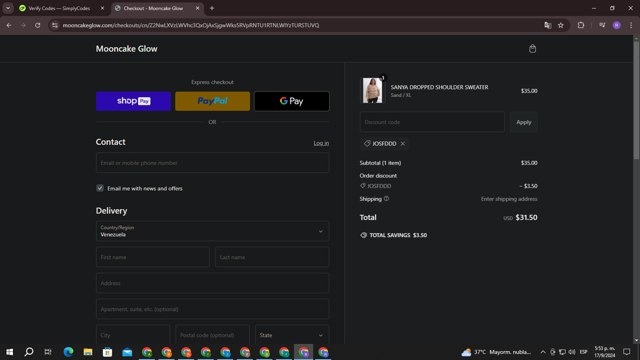The height and width of the screenshot is (360, 640).
Task: Click the TOTAL SAVINGS $3.50 text
Action: 398,235
